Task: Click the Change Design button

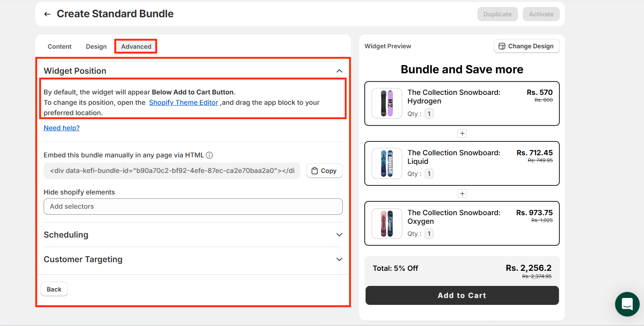Action: [x=526, y=46]
